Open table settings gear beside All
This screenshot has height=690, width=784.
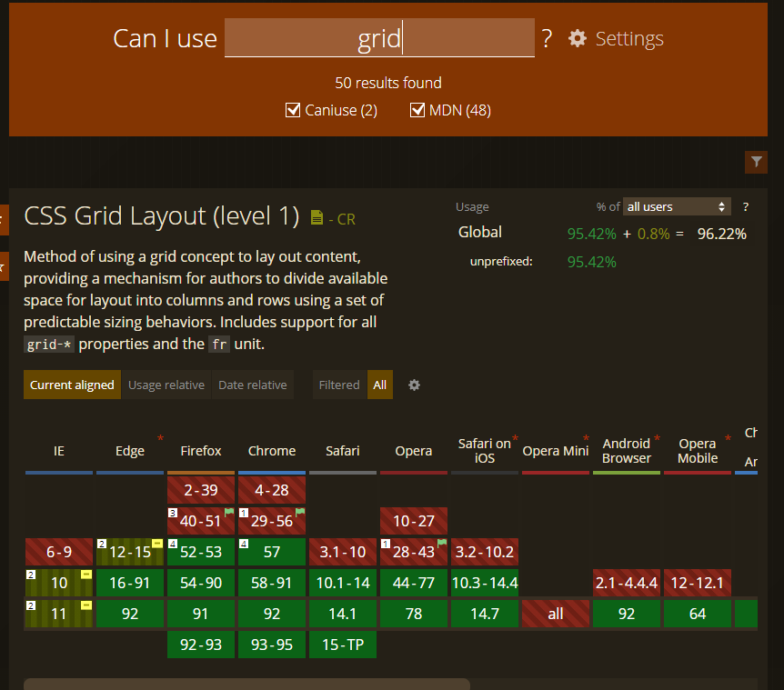pyautogui.click(x=414, y=385)
